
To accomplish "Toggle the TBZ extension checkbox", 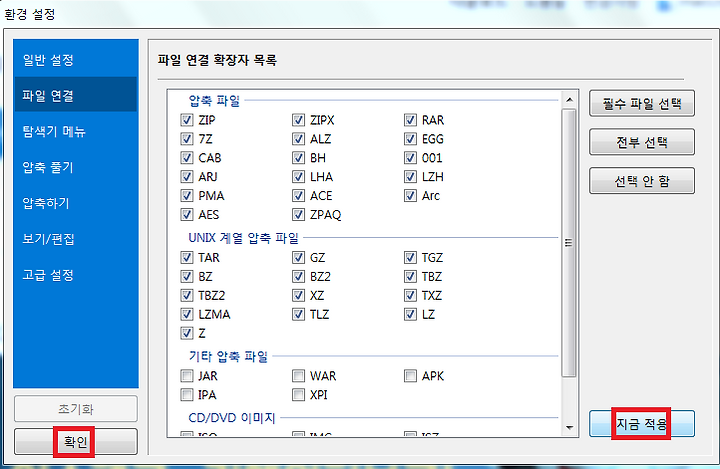I will (x=410, y=277).
